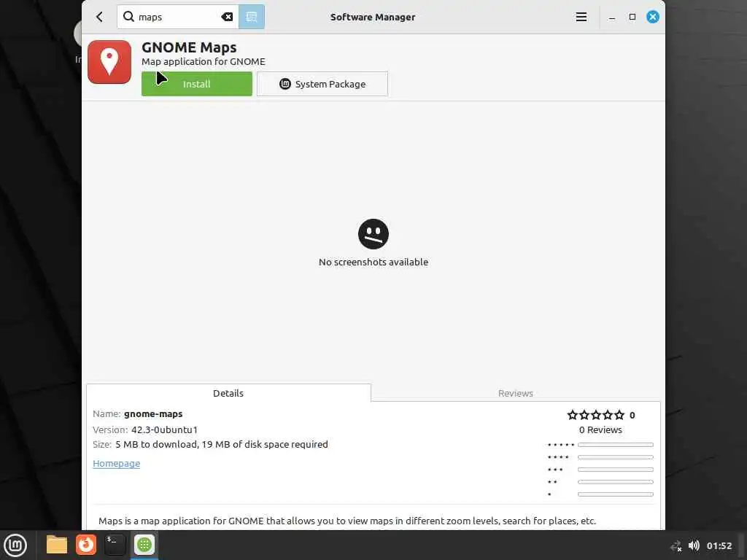Close the Software Manager window

coord(653,17)
